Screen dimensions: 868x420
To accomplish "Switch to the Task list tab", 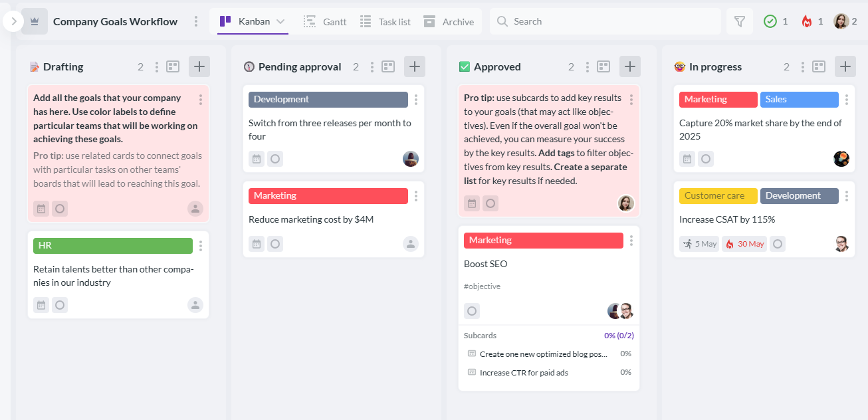I will point(385,21).
